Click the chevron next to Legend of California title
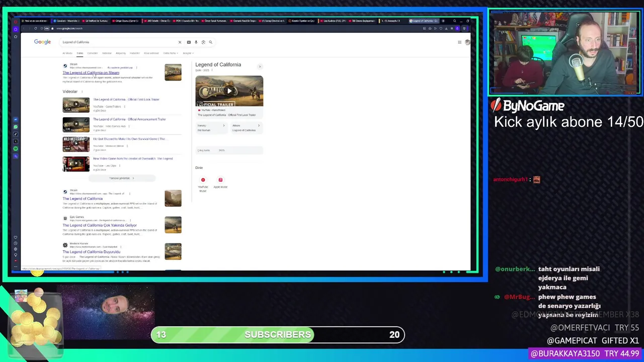644x362 pixels. pos(260,66)
